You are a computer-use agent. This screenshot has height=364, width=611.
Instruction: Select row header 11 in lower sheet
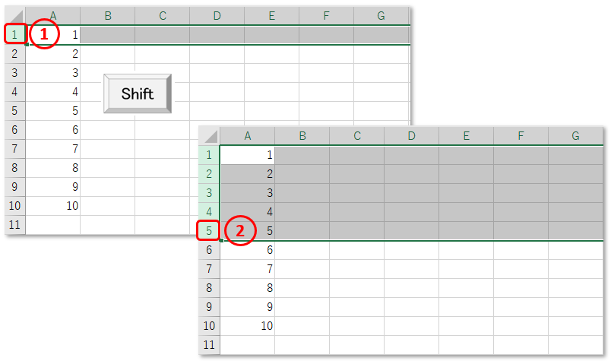pyautogui.click(x=209, y=344)
